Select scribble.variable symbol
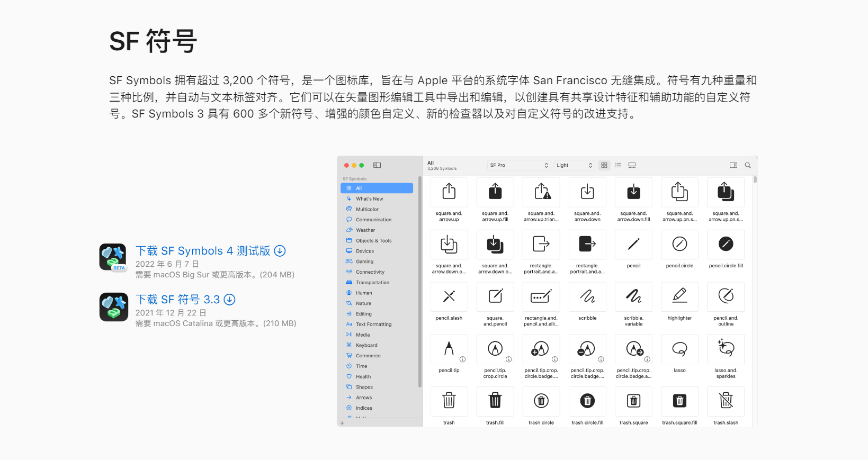This screenshot has height=460, width=868. (633, 296)
